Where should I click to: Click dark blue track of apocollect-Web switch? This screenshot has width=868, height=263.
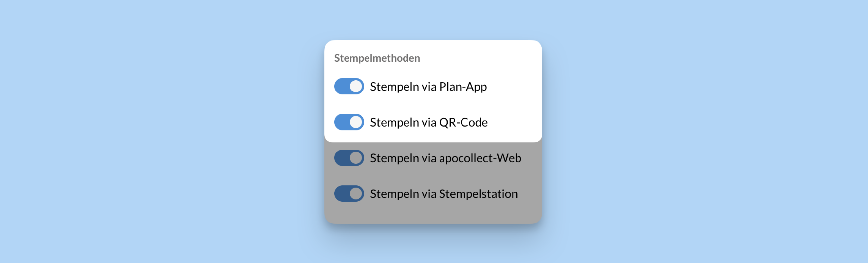(341, 158)
